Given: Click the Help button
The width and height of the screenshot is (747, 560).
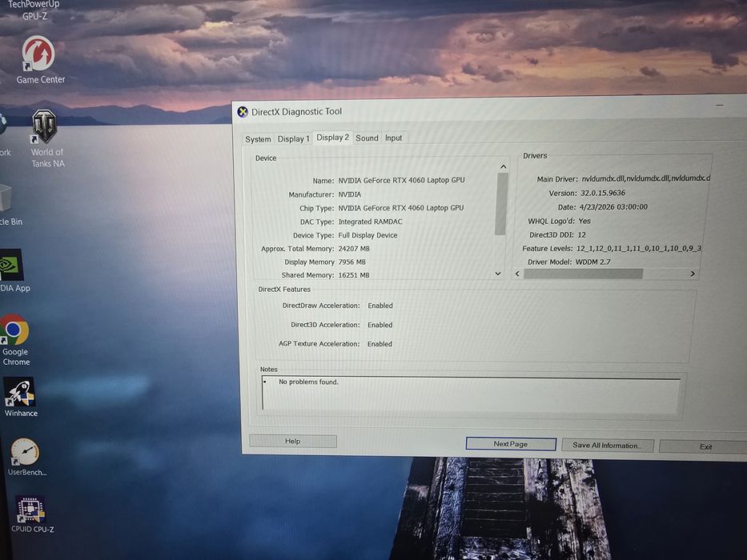Looking at the screenshot, I should click(x=292, y=441).
